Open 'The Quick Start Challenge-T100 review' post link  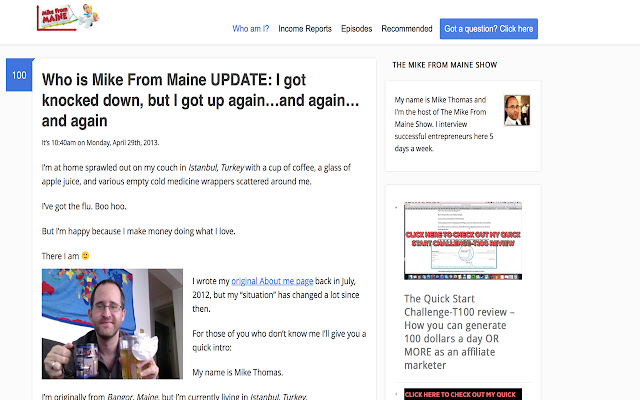[x=459, y=331]
